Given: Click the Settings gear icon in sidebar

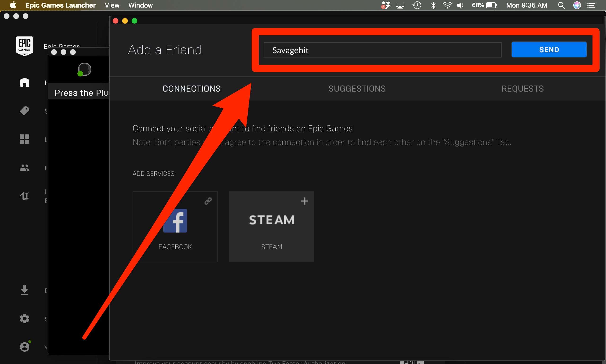Looking at the screenshot, I should pos(24,318).
